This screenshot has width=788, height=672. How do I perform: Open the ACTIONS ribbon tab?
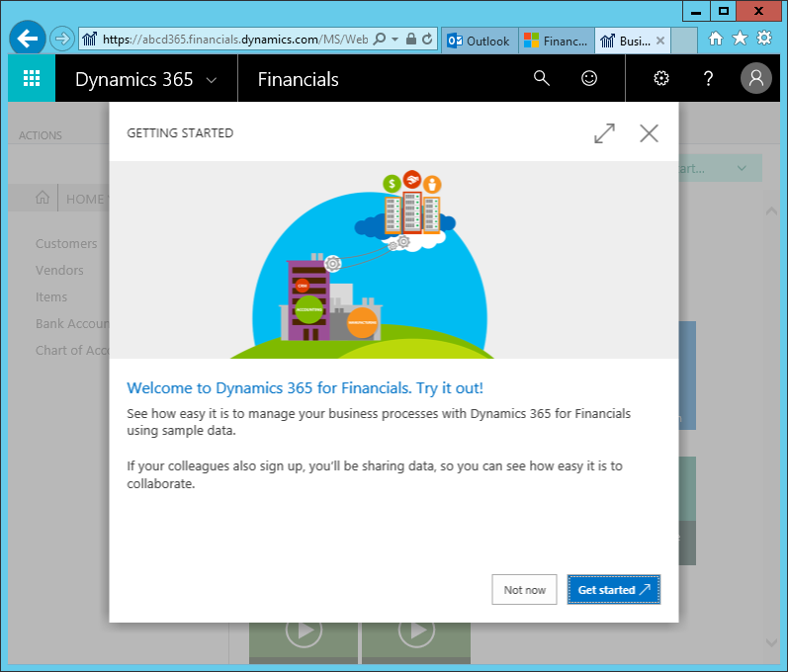pyautogui.click(x=41, y=135)
